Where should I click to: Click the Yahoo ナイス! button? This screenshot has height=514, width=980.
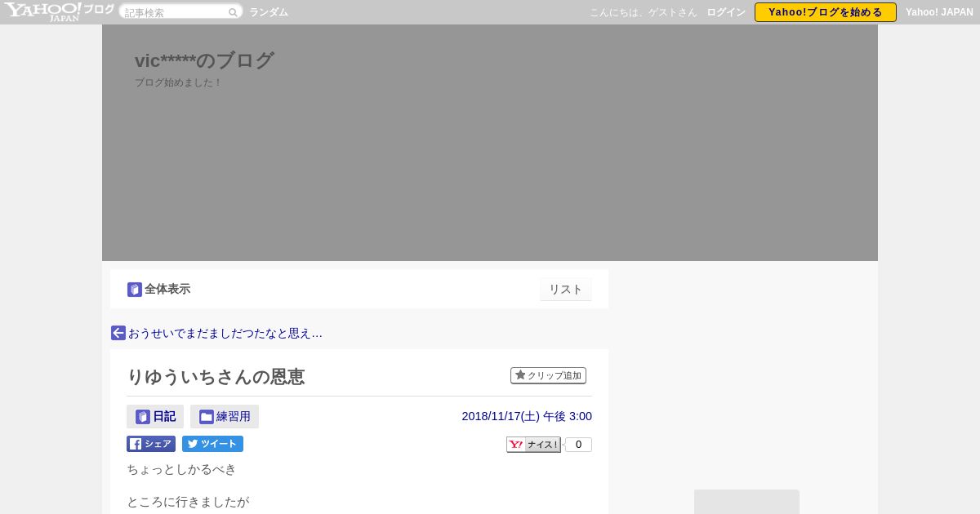[533, 445]
